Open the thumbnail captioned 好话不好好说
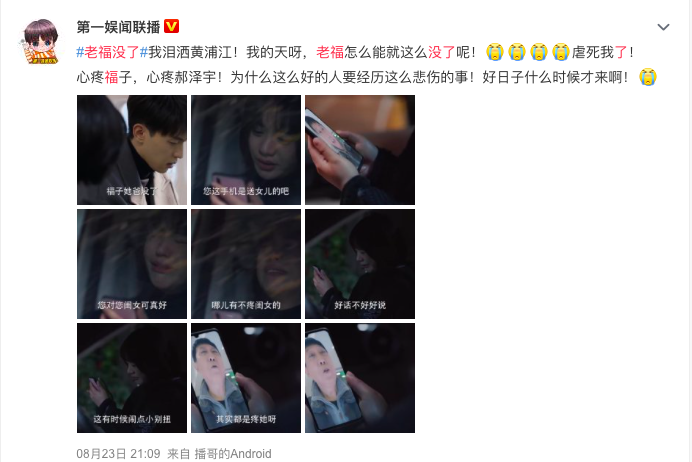This screenshot has width=692, height=462. tap(360, 264)
